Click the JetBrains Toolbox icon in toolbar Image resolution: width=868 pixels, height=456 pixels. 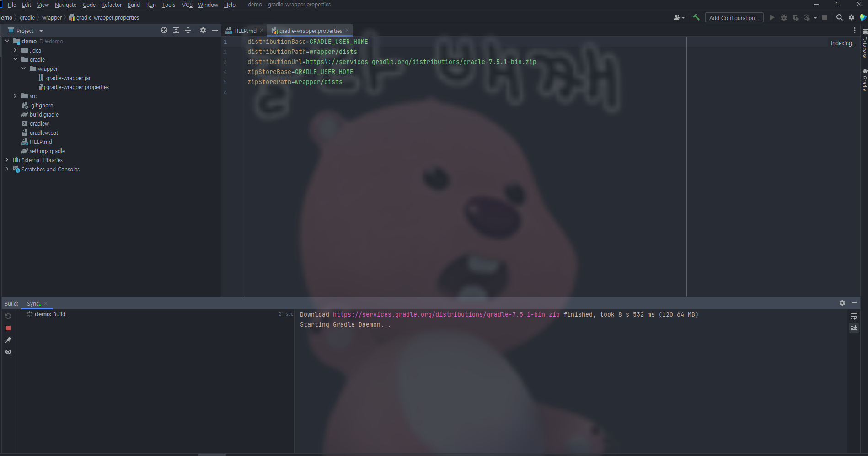pyautogui.click(x=863, y=17)
